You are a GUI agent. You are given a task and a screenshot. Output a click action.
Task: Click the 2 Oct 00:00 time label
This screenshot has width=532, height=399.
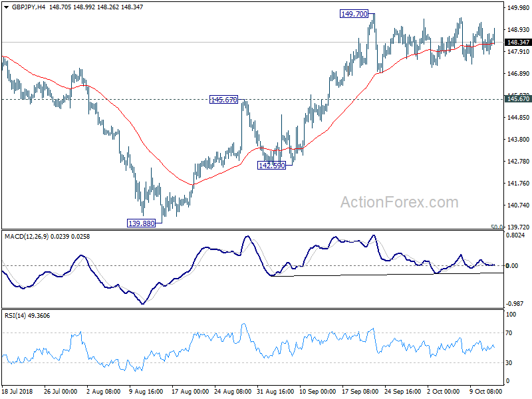click(443, 391)
